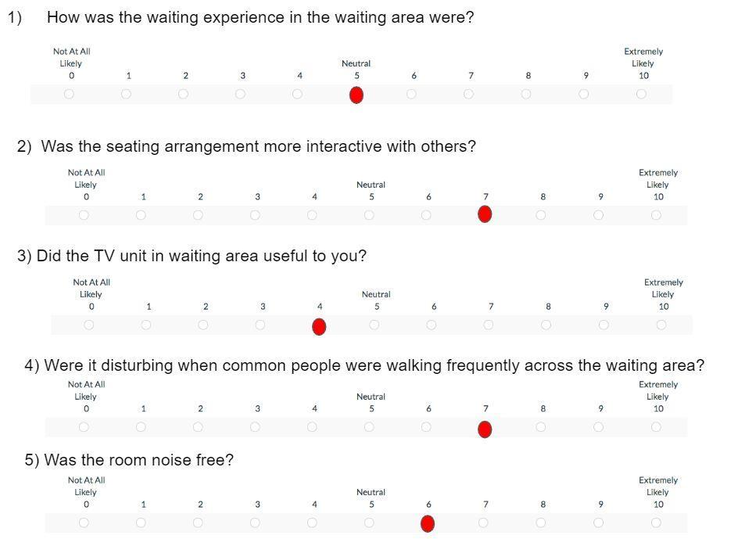Viewport: 756px width, 539px height.
Task: Select rating 8 for waiting experience question
Action: [526, 94]
